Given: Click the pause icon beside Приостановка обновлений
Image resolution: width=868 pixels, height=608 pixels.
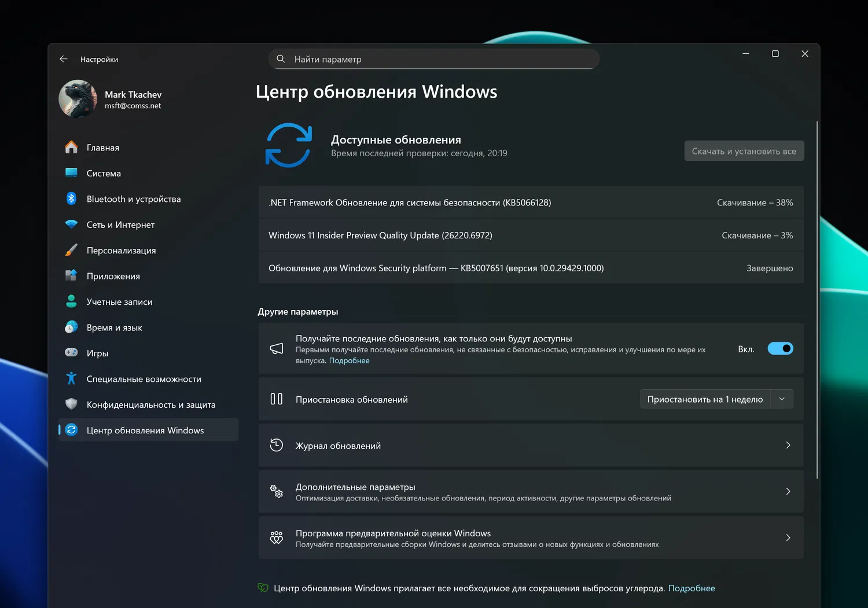Looking at the screenshot, I should (277, 399).
